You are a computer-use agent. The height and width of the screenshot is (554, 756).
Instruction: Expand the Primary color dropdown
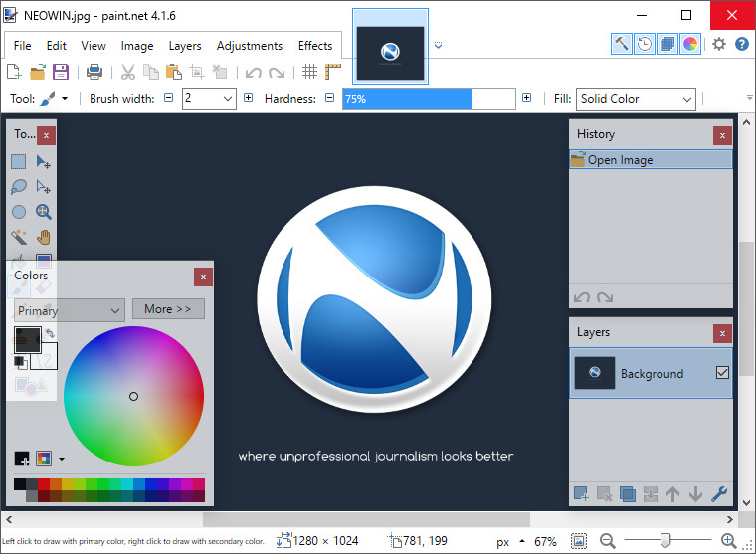(70, 310)
